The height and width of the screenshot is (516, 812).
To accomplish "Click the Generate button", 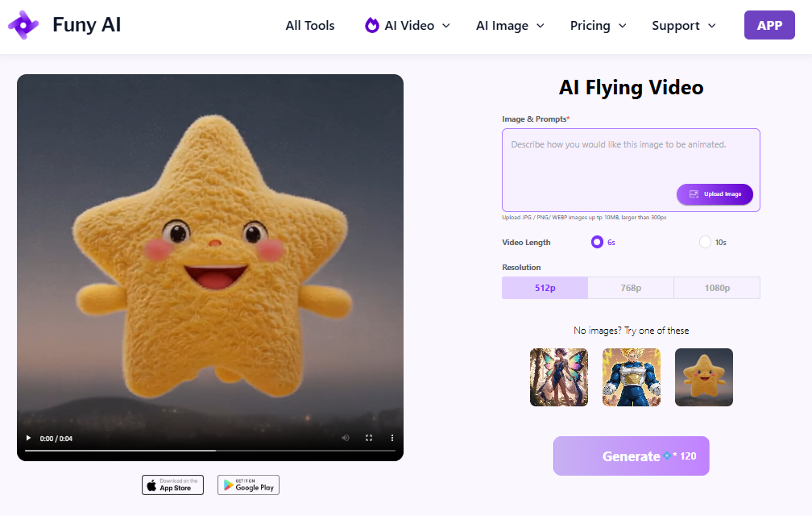I will tap(631, 456).
